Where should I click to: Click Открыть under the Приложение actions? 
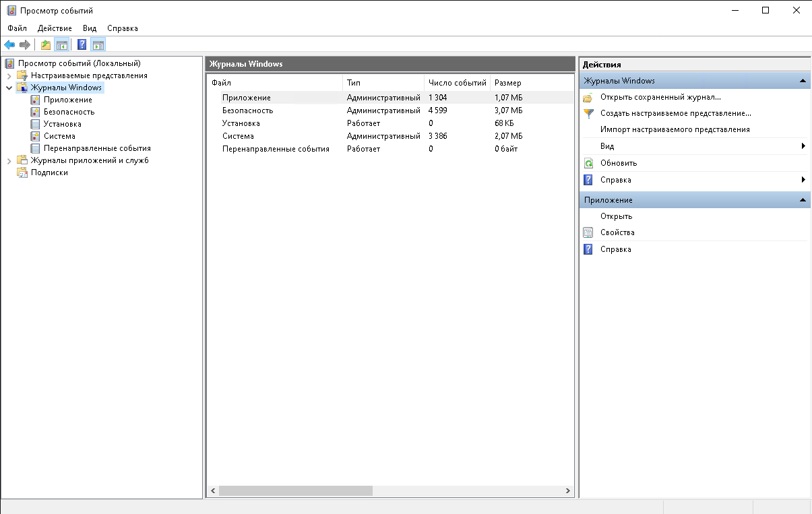616,216
